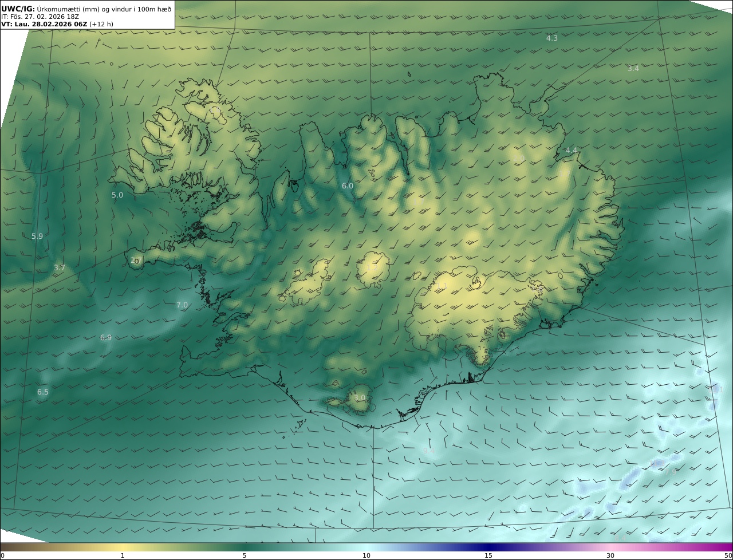Click the 6.0 value label in north Iceland
Viewport: 733px width, 560px height.
[x=348, y=186]
